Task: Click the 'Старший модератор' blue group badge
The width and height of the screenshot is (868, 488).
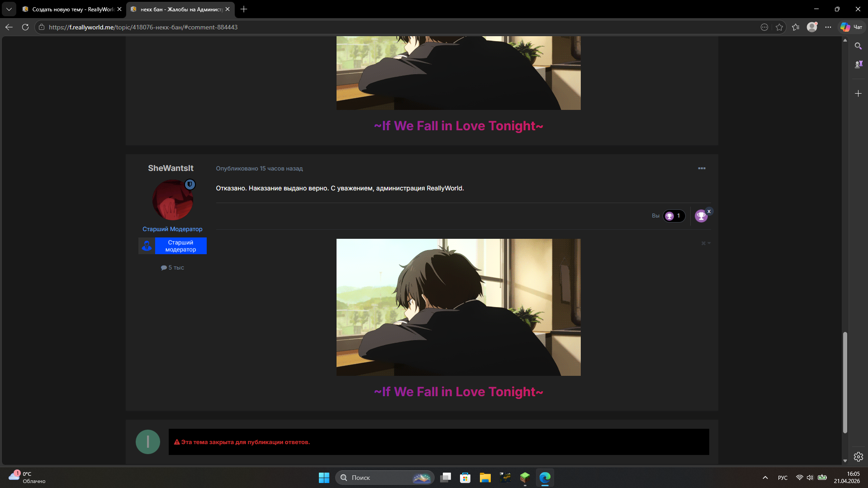Action: pos(180,246)
